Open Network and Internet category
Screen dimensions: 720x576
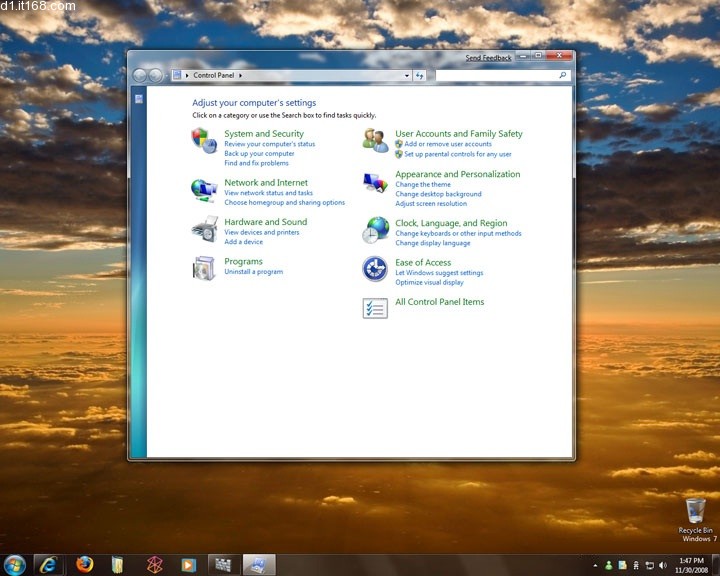coord(266,182)
